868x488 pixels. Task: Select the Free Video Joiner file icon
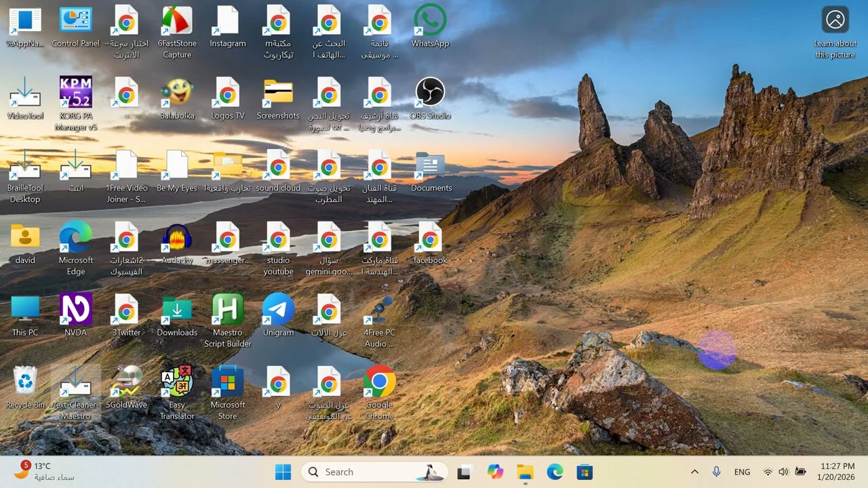(x=126, y=177)
